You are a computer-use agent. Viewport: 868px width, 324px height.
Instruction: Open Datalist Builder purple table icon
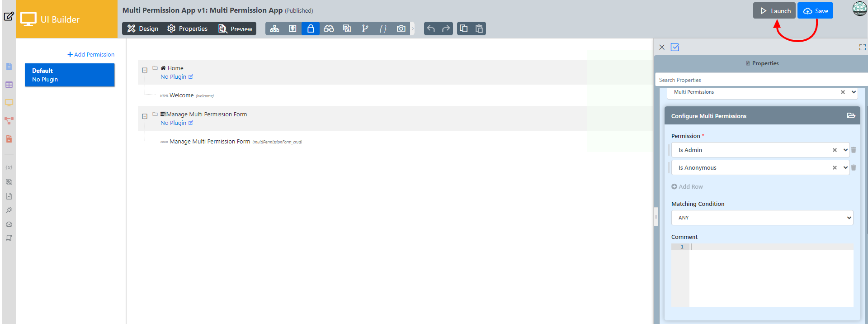point(9,85)
